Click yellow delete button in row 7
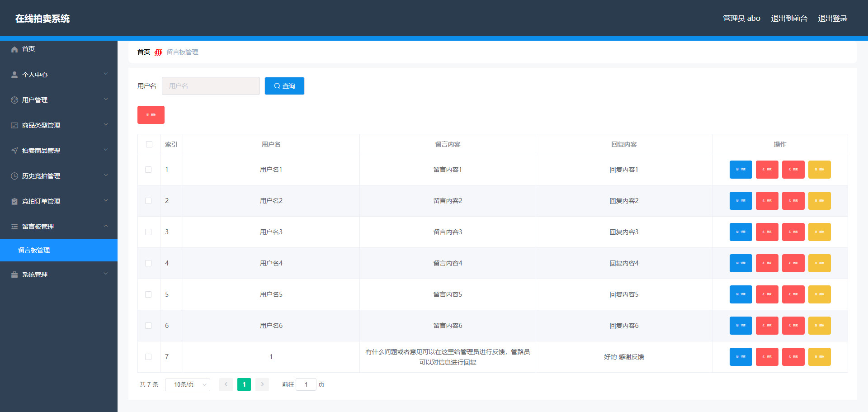This screenshot has width=868, height=412. (819, 357)
